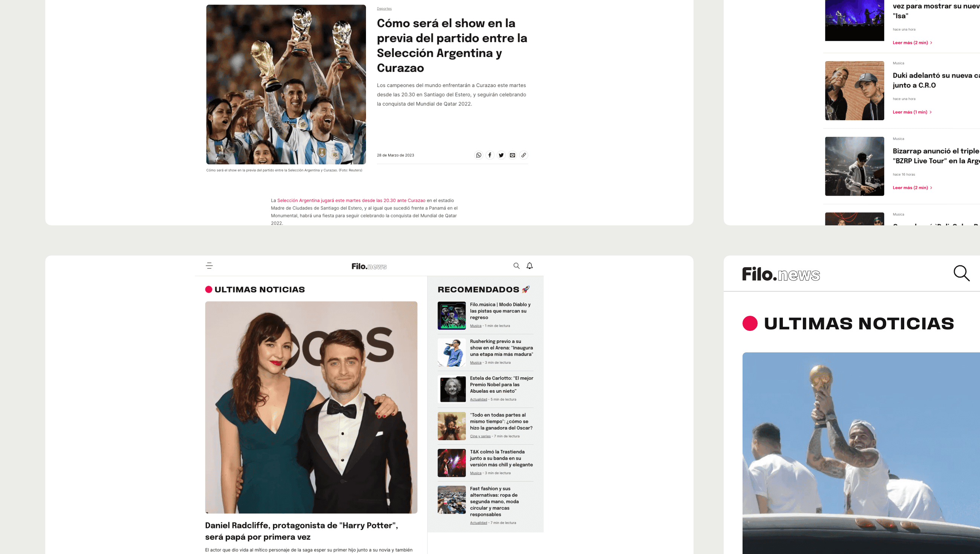Click the large search icon in mobile header
This screenshot has width=980, height=554.
pos(962,273)
